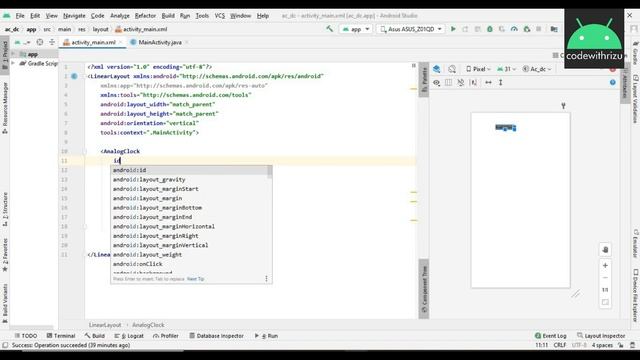
Task: Expand the Gradle Scripts tree node
Action: (13, 63)
